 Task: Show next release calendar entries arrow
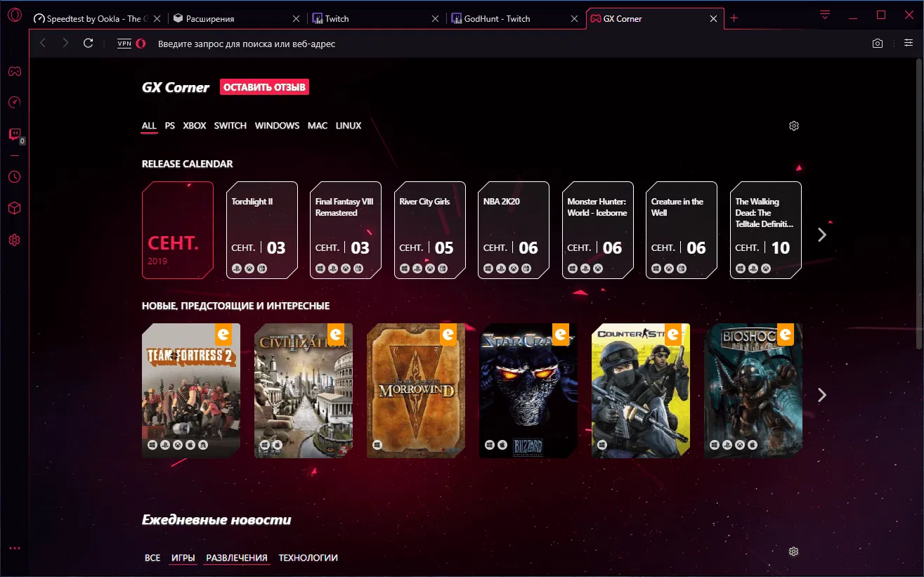[822, 235]
